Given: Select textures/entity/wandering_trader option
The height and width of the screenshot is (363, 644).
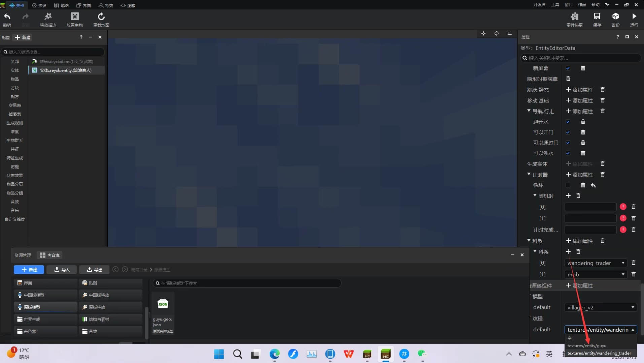Looking at the screenshot, I should 599,353.
